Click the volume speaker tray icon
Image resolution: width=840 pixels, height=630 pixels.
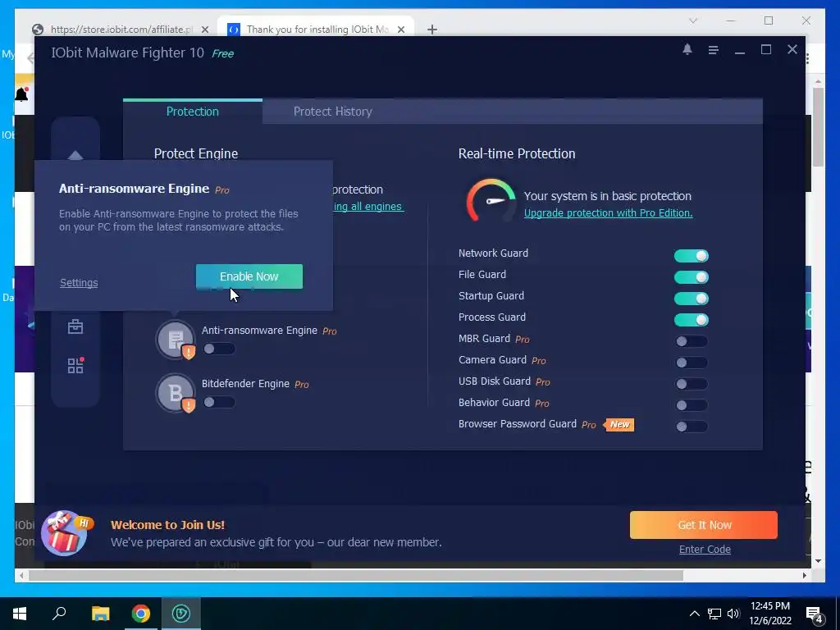click(x=733, y=614)
